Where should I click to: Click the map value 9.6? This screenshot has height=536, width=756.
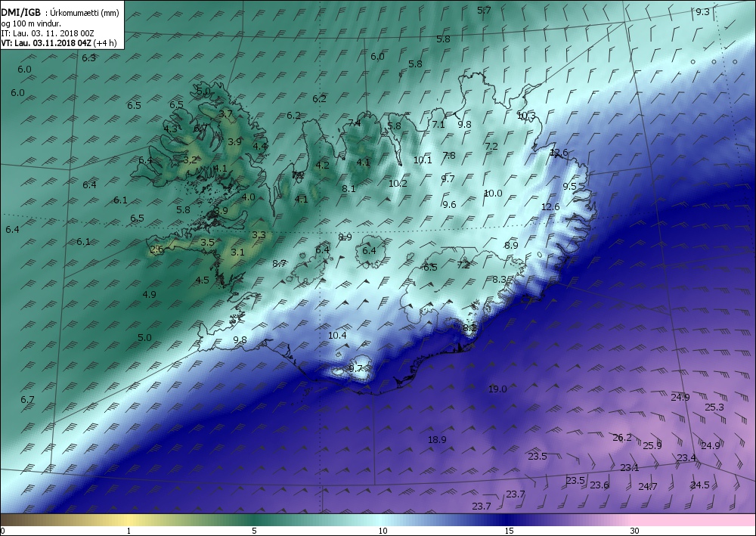[449, 204]
